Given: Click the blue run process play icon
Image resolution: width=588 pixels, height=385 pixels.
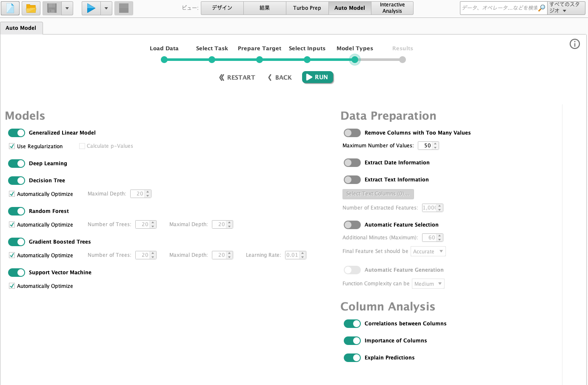Looking at the screenshot, I should click(x=91, y=8).
